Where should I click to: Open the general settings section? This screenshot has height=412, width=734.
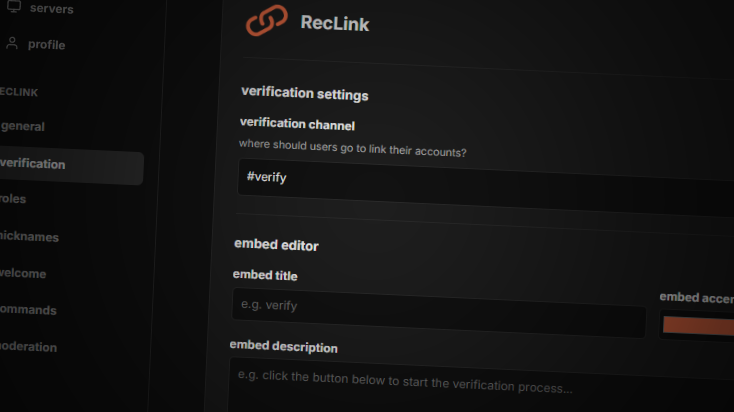coord(22,126)
